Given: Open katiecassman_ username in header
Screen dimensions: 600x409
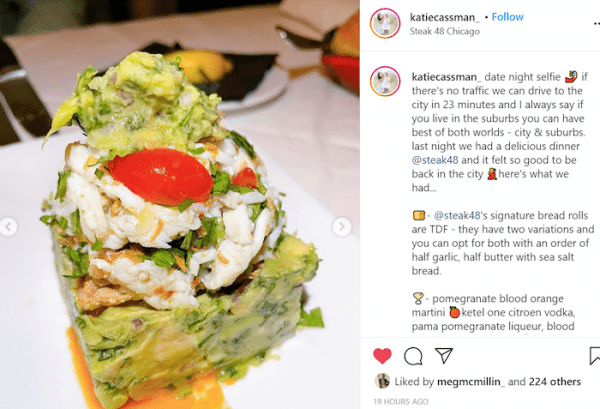Looking at the screenshot, I should coord(444,17).
